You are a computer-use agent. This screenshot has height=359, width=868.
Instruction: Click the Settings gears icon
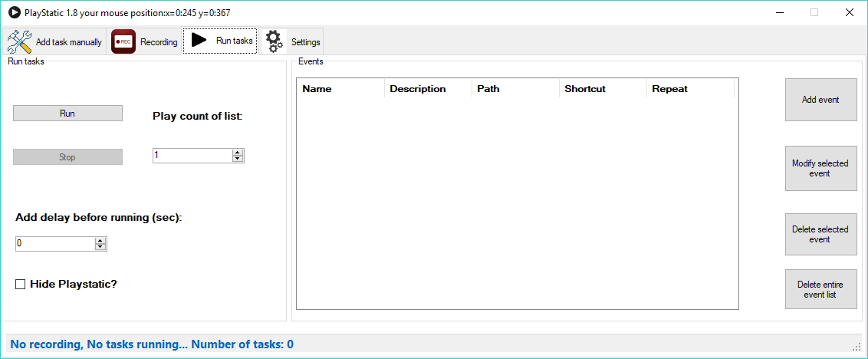274,41
